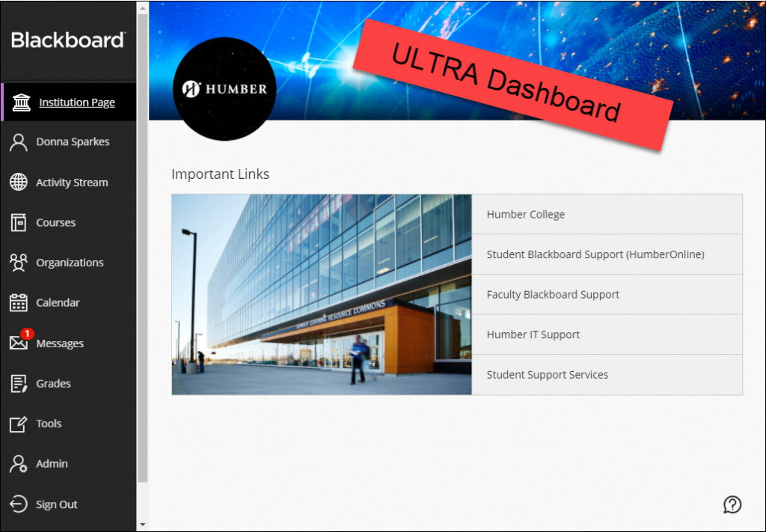Open the Faculty Blackboard Support link
This screenshot has width=766, height=532.
[607, 295]
